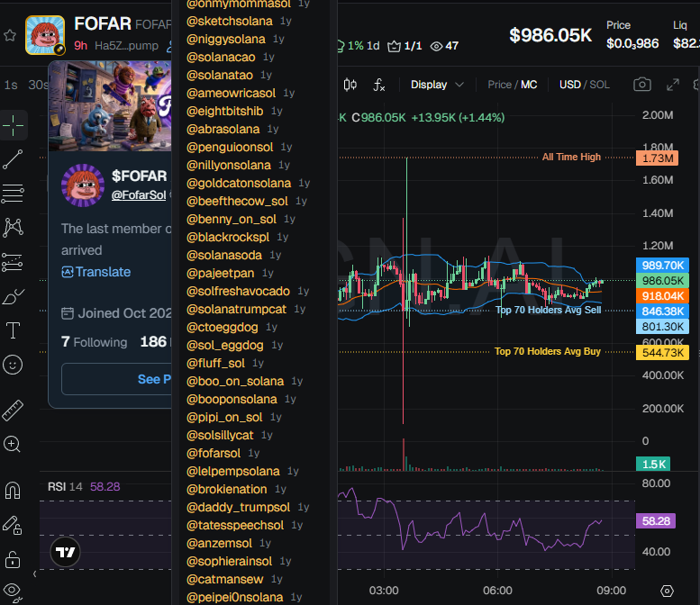
Task: Hide all drawings with eye icon
Action: tap(12, 591)
